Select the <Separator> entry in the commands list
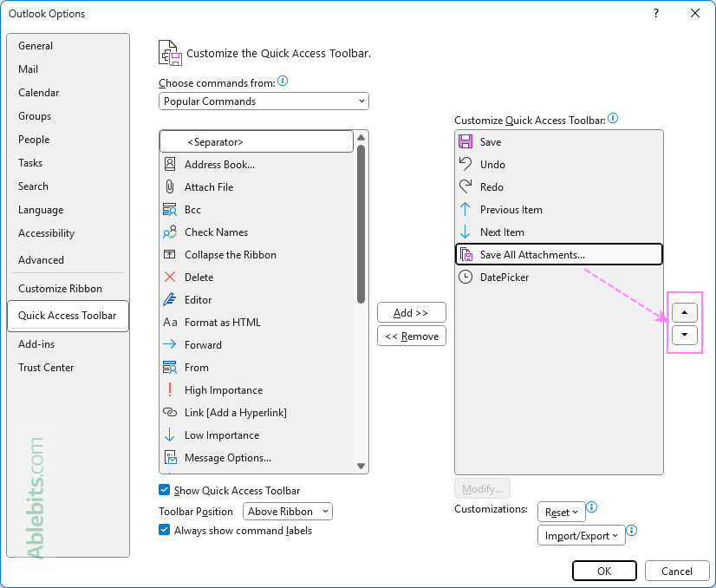 tap(257, 141)
